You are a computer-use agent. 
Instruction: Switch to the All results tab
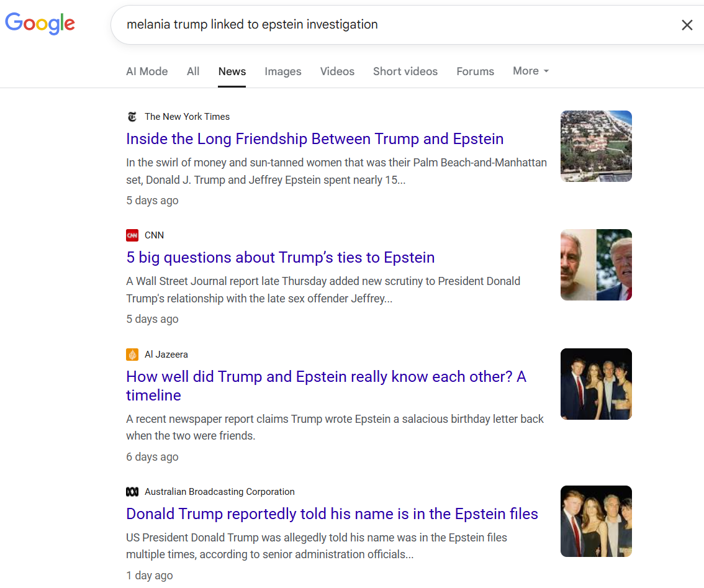tap(193, 71)
